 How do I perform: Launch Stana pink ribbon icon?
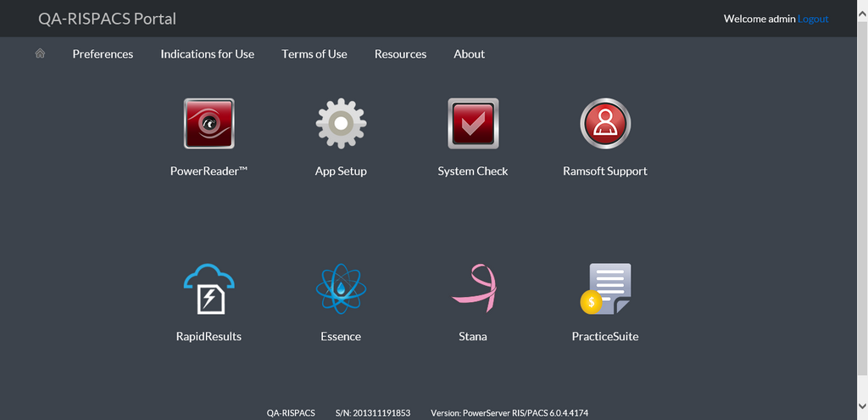tap(473, 288)
